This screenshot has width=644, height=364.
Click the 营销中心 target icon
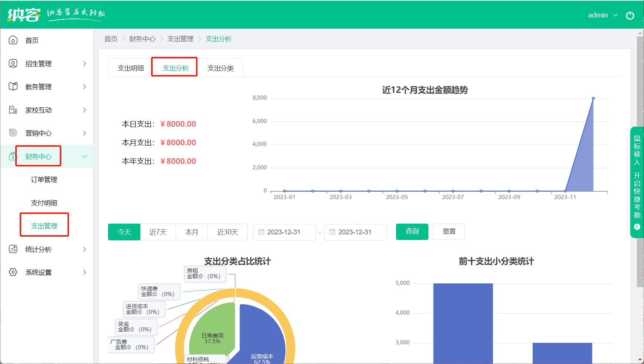point(13,133)
